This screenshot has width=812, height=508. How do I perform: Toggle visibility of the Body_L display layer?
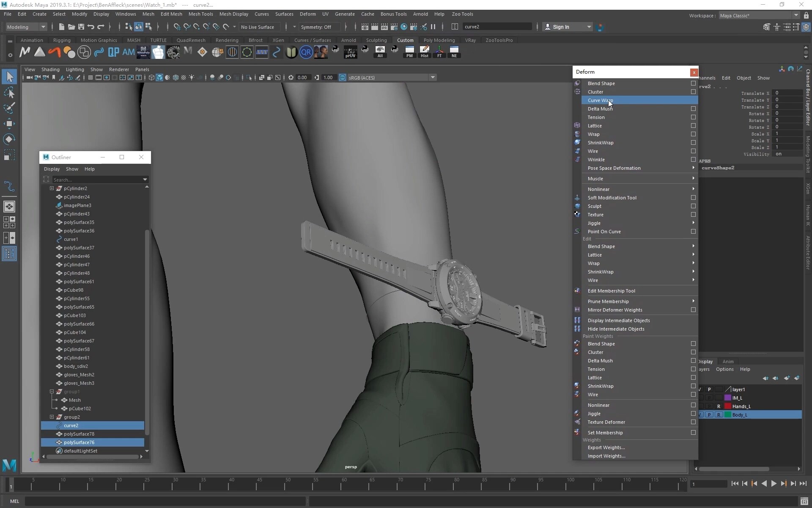pos(700,415)
